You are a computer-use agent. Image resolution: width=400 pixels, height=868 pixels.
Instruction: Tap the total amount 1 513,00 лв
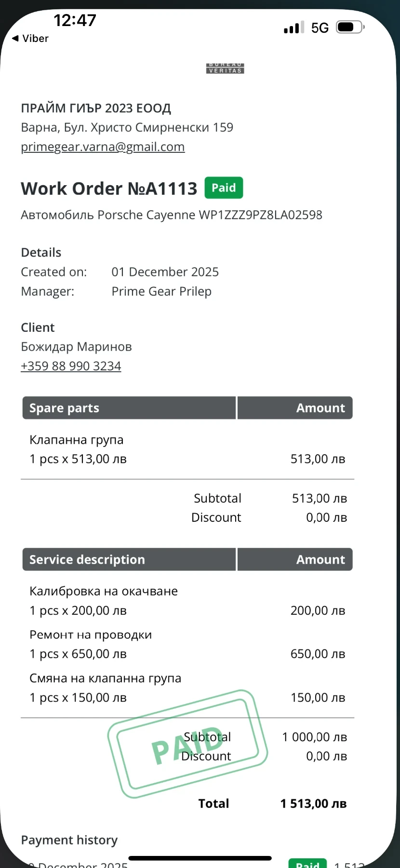[x=313, y=803]
